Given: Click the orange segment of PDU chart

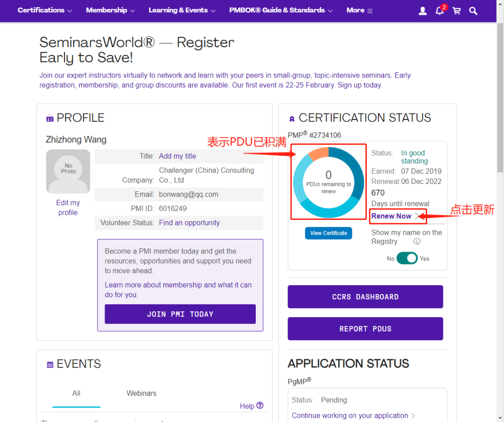Looking at the screenshot, I should pos(319,154).
